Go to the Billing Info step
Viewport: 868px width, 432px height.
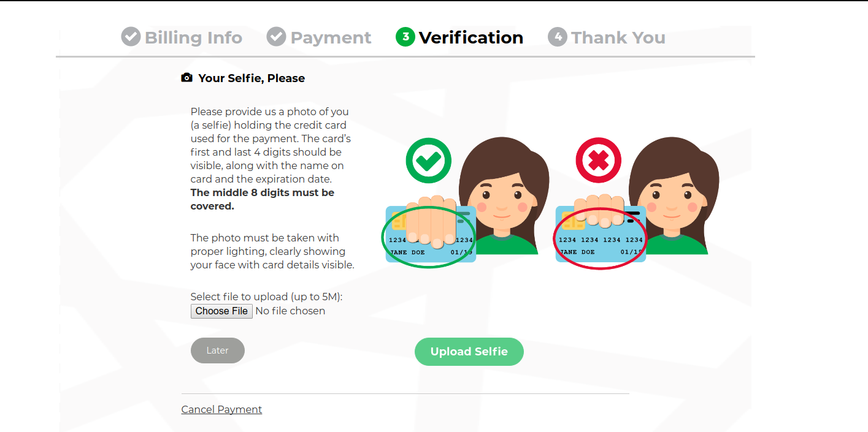click(x=193, y=37)
